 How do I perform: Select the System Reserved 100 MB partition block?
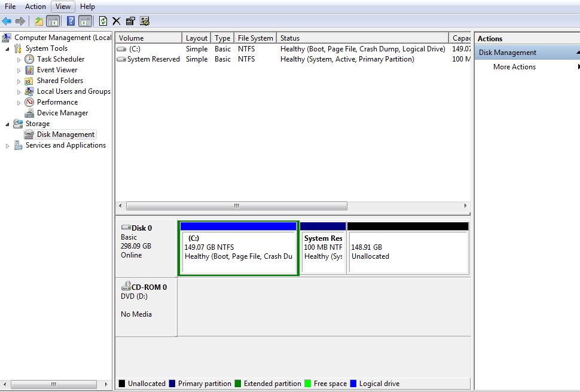coord(323,249)
